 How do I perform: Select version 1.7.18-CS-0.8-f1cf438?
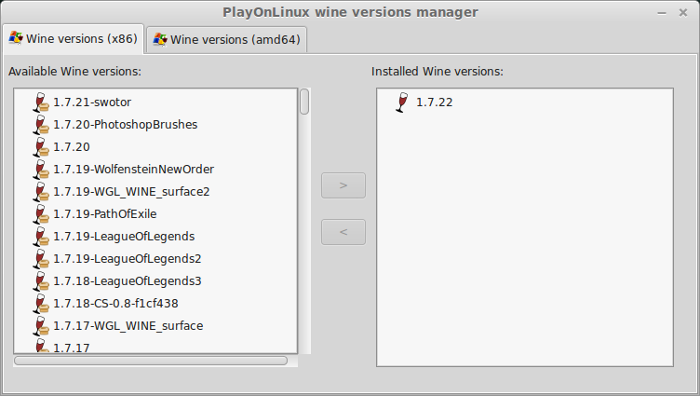pos(116,303)
